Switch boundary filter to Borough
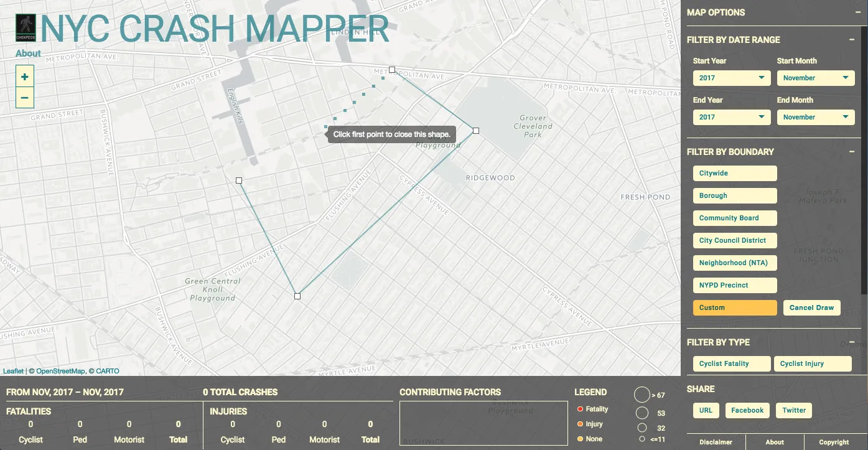 [735, 195]
